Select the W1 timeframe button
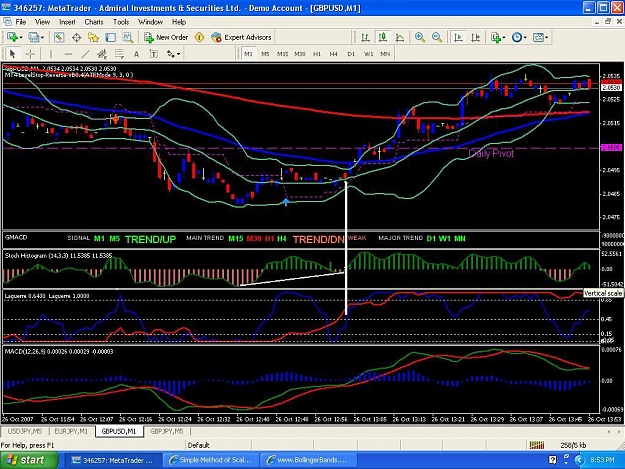Viewport: 625px width, 469px height. (x=368, y=54)
